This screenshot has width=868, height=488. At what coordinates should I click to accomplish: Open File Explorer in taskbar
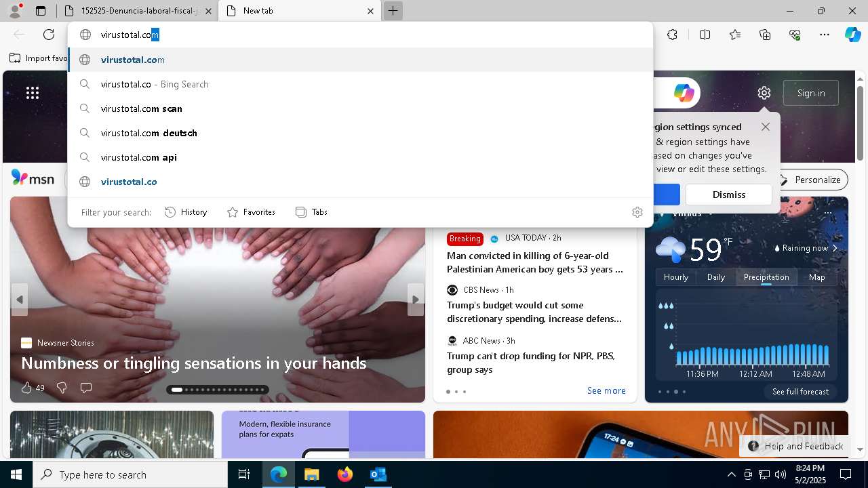[311, 474]
